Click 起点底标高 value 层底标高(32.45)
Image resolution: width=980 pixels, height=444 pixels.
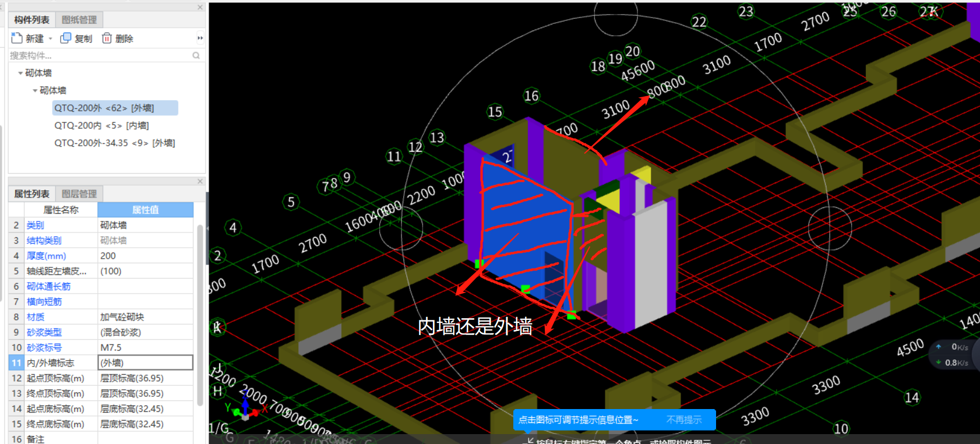point(145,408)
